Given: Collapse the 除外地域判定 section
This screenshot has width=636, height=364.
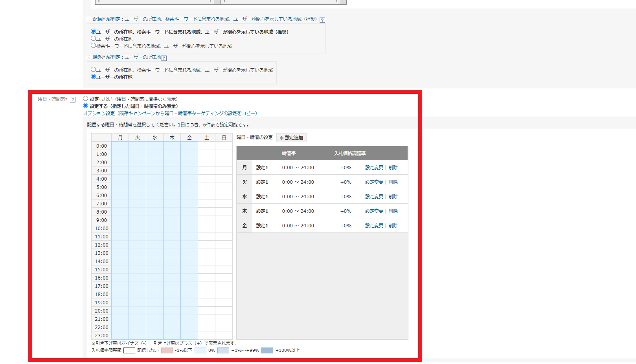Looking at the screenshot, I should pyautogui.click(x=89, y=57).
